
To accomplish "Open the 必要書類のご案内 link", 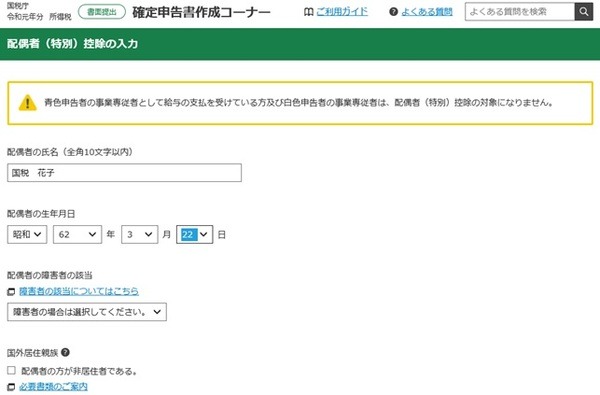I will 53,387.
